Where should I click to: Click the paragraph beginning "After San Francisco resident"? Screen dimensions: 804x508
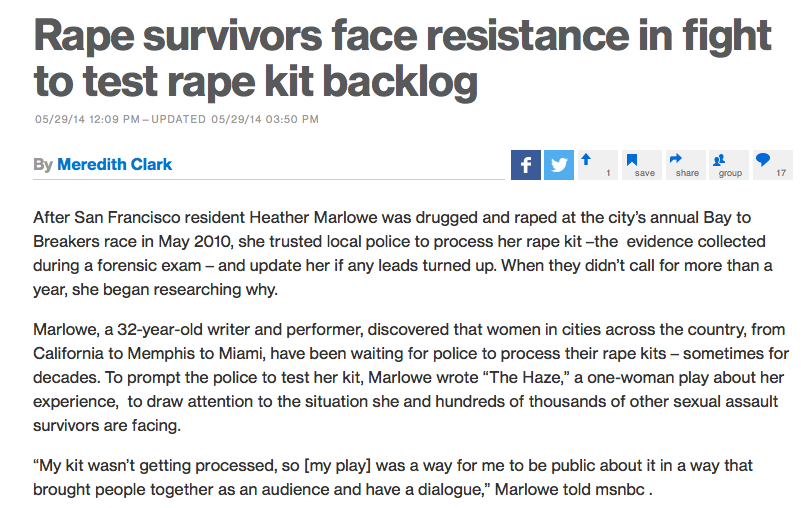coord(402,252)
